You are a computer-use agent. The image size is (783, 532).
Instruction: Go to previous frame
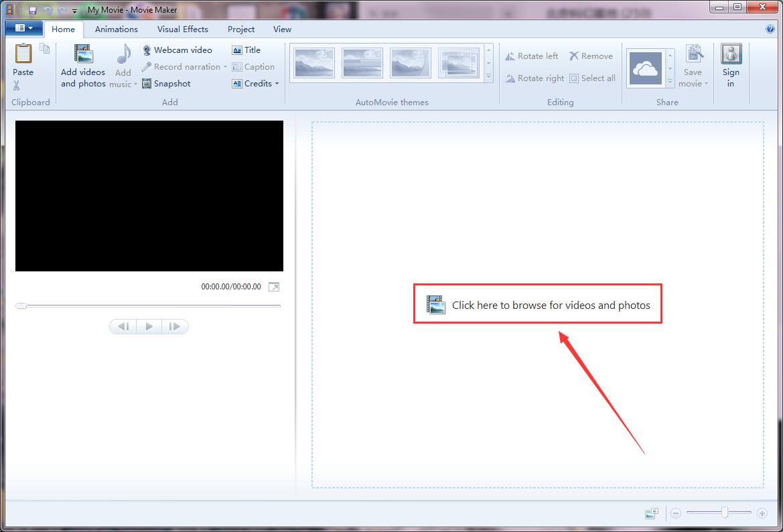coord(123,326)
